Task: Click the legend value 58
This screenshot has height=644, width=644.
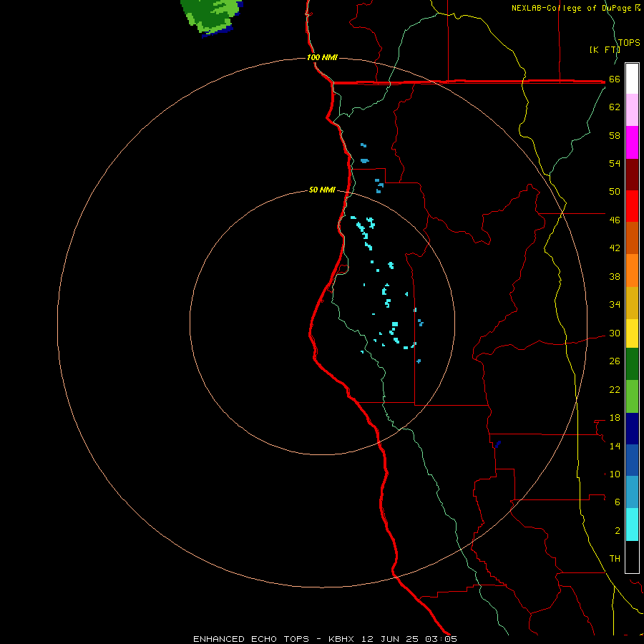Action: 615,135
